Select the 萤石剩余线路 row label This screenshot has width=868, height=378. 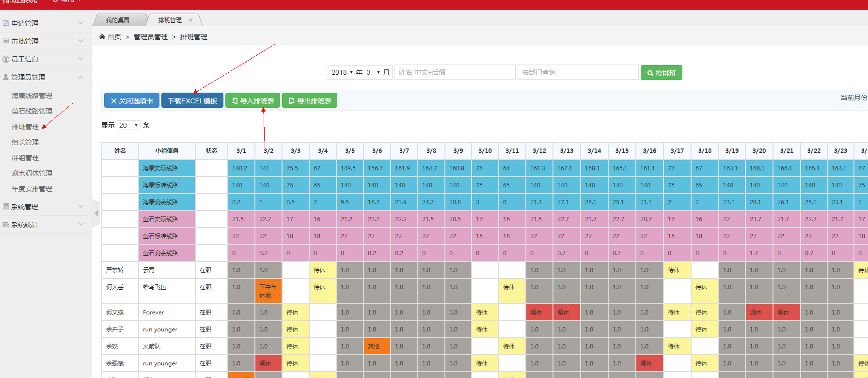pos(167,253)
